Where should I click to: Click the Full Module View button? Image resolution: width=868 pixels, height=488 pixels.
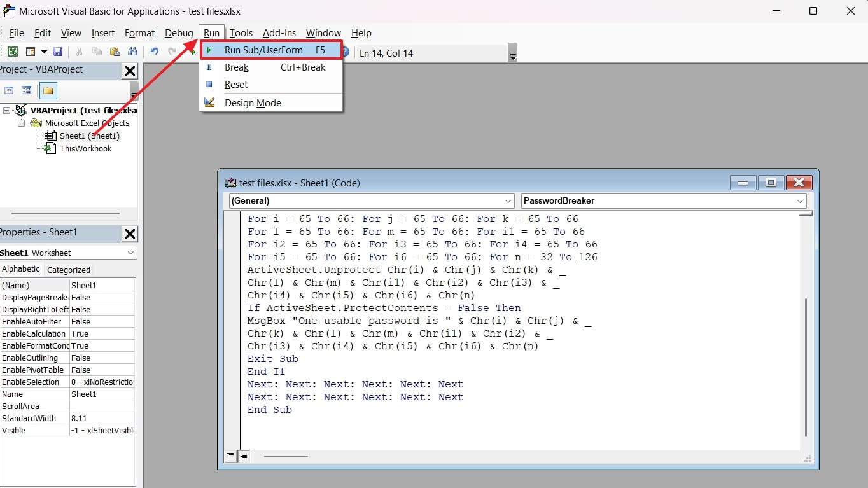(x=243, y=456)
